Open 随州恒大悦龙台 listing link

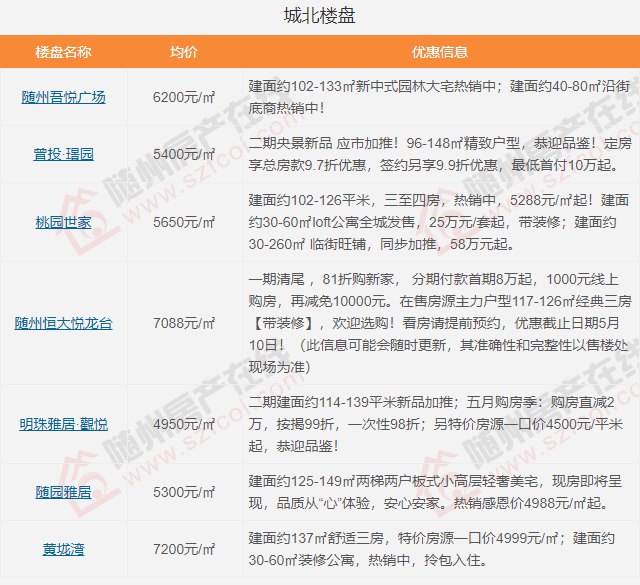(x=63, y=323)
